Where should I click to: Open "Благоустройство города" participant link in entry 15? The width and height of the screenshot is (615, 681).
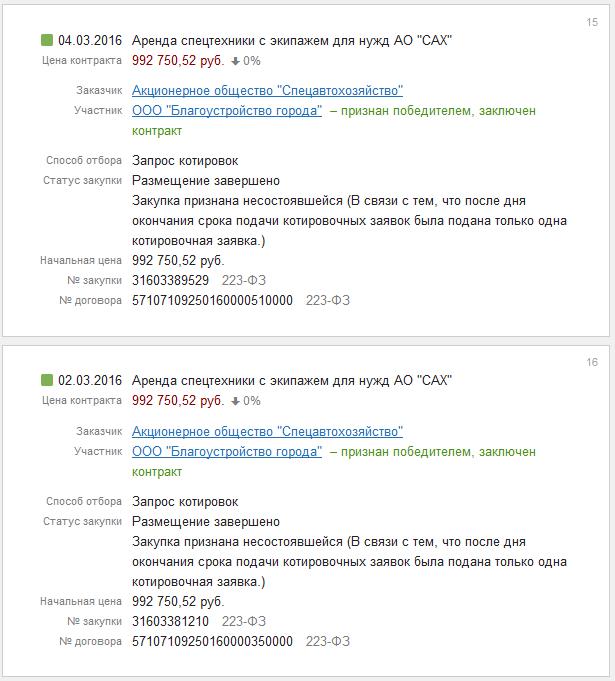pyautogui.click(x=227, y=111)
